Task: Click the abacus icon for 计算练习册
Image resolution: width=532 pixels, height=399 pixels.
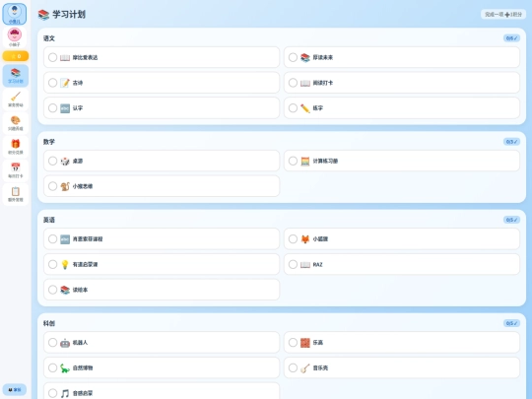Action: [x=305, y=161]
